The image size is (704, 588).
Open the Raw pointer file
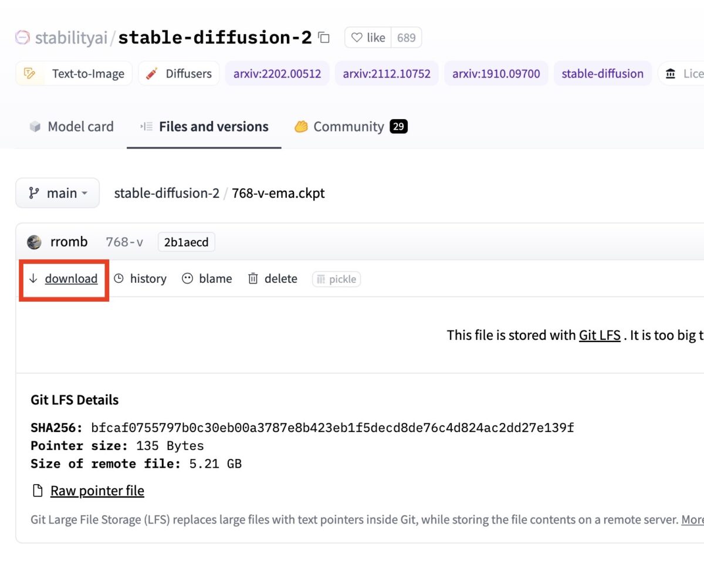[97, 491]
